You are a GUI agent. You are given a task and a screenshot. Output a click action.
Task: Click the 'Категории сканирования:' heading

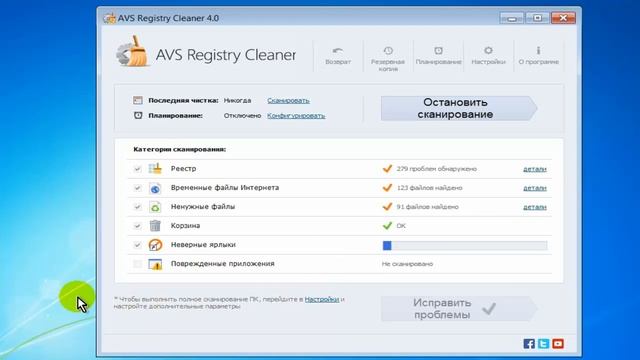180,149
